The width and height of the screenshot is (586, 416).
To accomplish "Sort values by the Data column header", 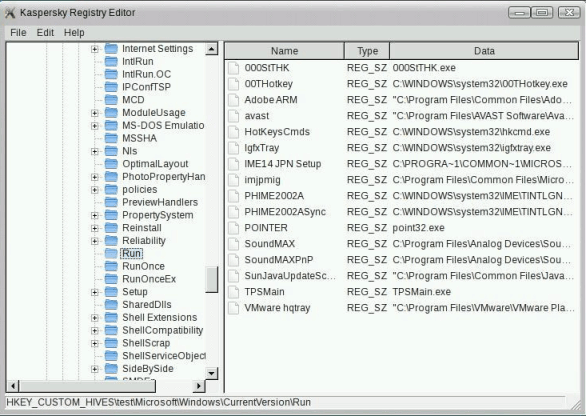I will click(x=484, y=51).
